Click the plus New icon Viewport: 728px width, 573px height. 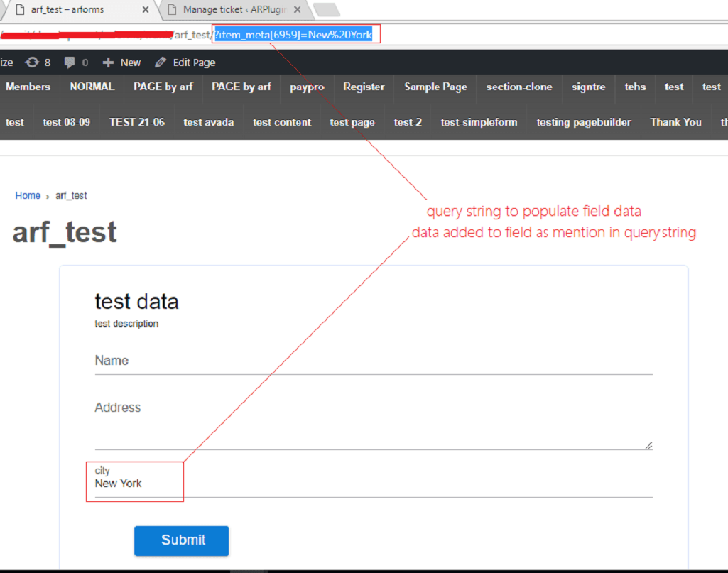click(108, 62)
